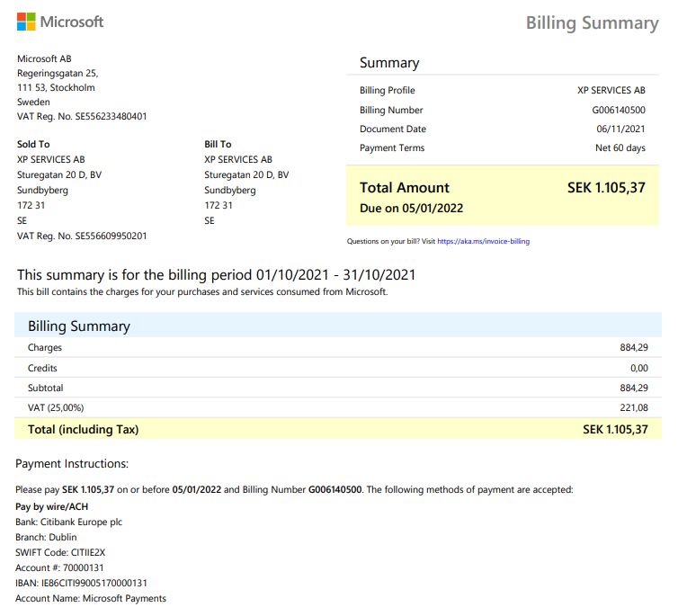The image size is (678, 616).
Task: Click the Bill To heading
Action: click(218, 144)
